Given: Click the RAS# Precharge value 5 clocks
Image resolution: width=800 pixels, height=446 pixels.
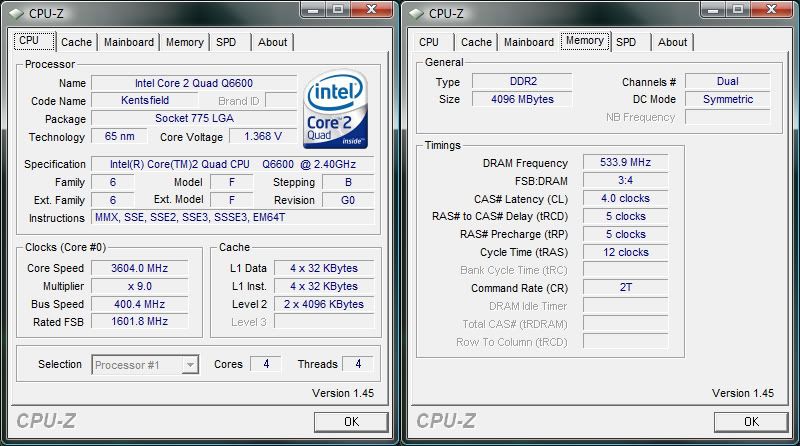Looking at the screenshot, I should (x=626, y=234).
